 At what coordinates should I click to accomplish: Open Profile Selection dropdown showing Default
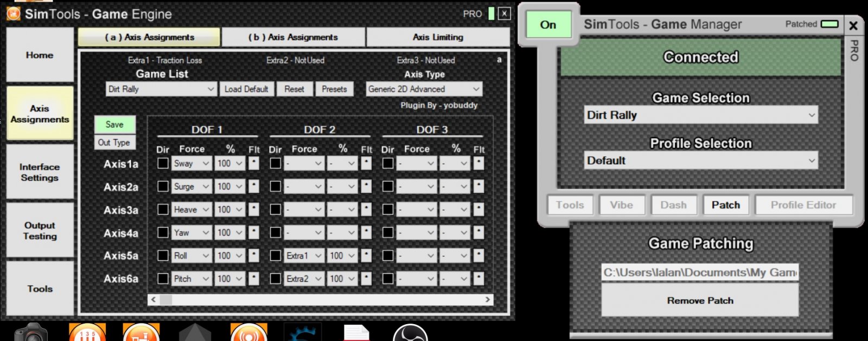701,161
